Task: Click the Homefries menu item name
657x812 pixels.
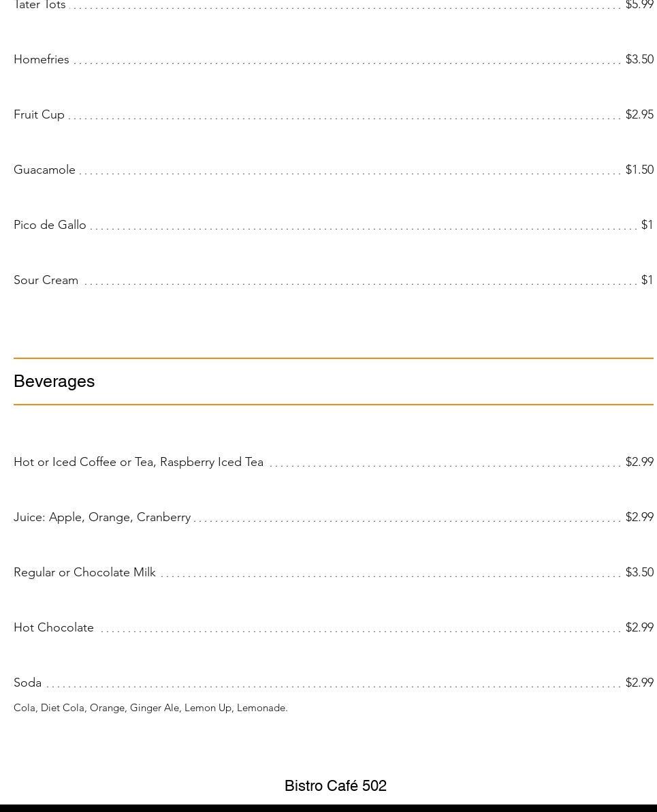Action: 42,60
